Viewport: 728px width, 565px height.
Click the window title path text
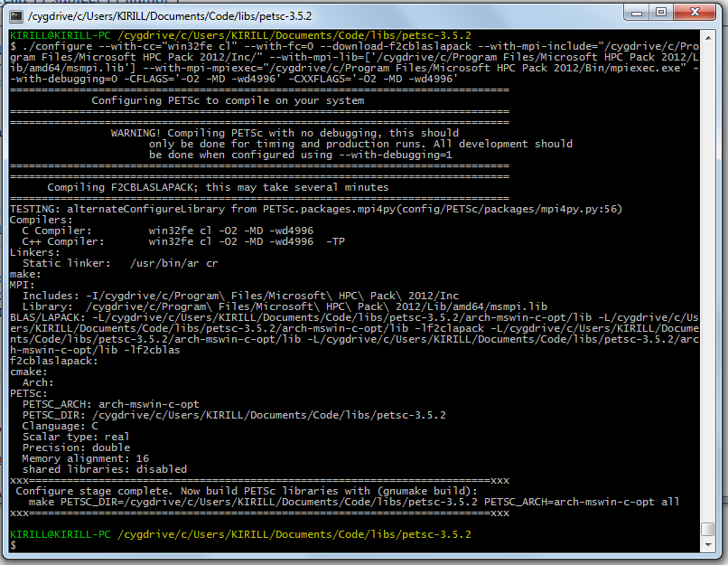tap(170, 16)
